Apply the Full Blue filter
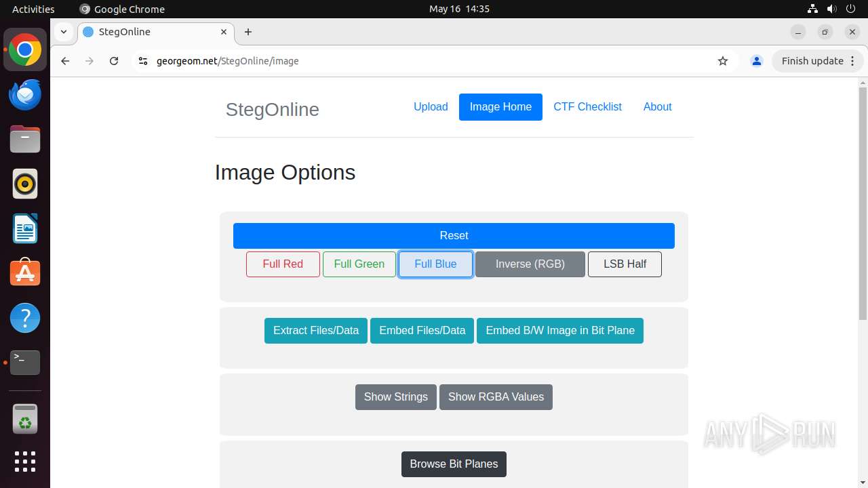Viewport: 868px width, 488px height. 435,264
